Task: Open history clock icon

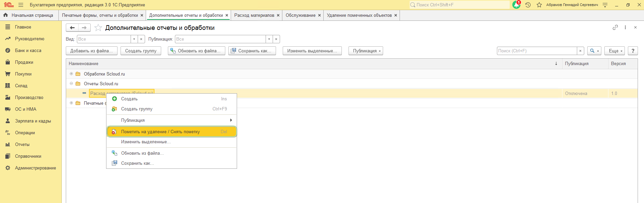Action: pyautogui.click(x=528, y=5)
